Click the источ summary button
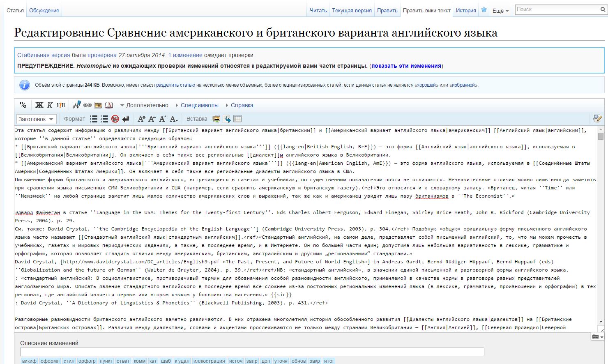The width and height of the screenshot is (608, 364). pos(236,361)
